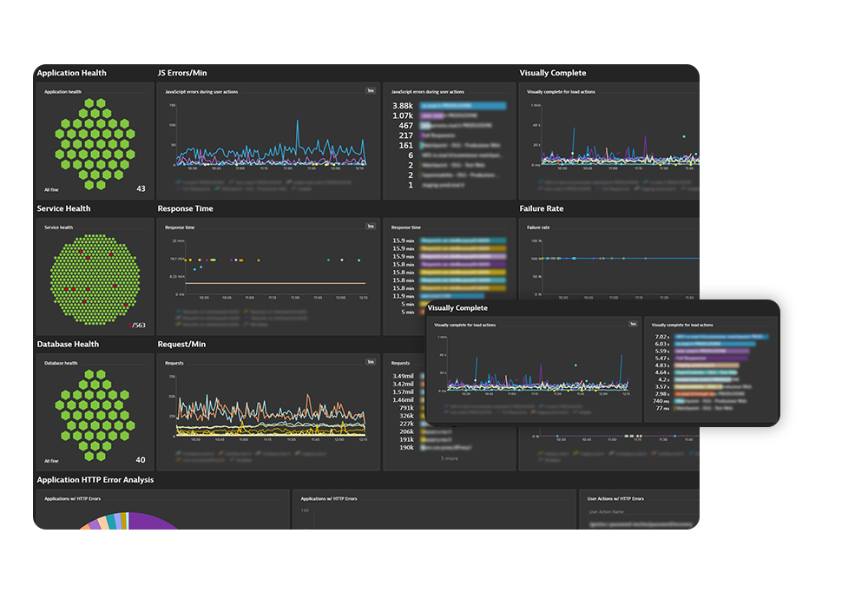Image resolution: width=868 pixels, height=599 pixels.
Task: Click 'All fine' status in Application health tile
Action: click(52, 189)
